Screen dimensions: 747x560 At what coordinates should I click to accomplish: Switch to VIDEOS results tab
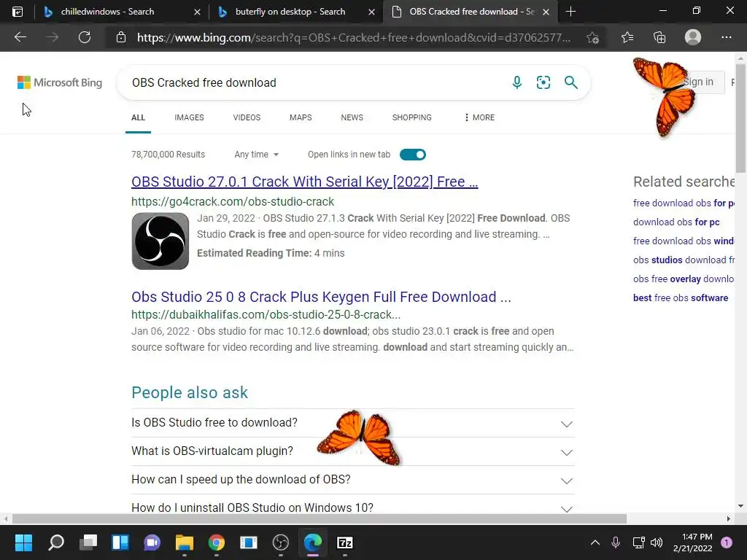(247, 117)
